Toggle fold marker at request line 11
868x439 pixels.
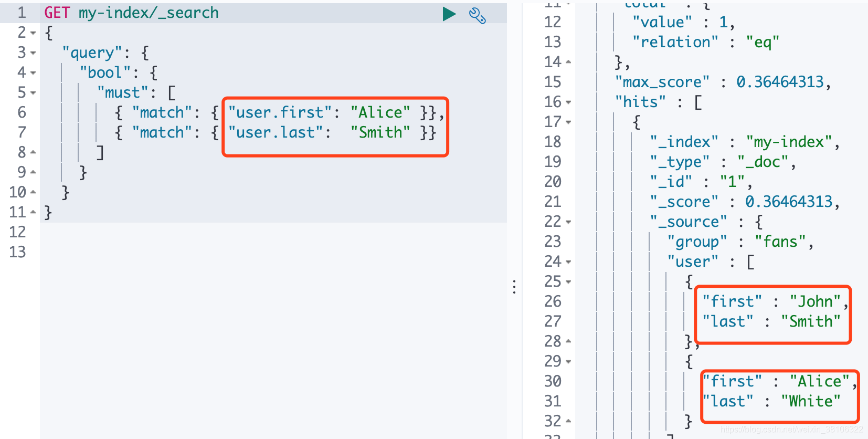[x=33, y=212]
